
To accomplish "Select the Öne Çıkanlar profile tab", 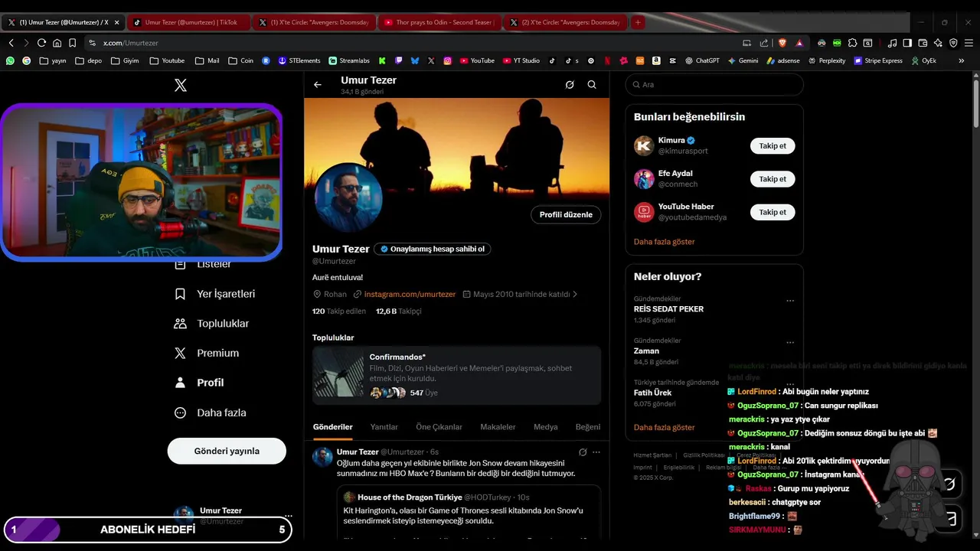I will (x=439, y=427).
